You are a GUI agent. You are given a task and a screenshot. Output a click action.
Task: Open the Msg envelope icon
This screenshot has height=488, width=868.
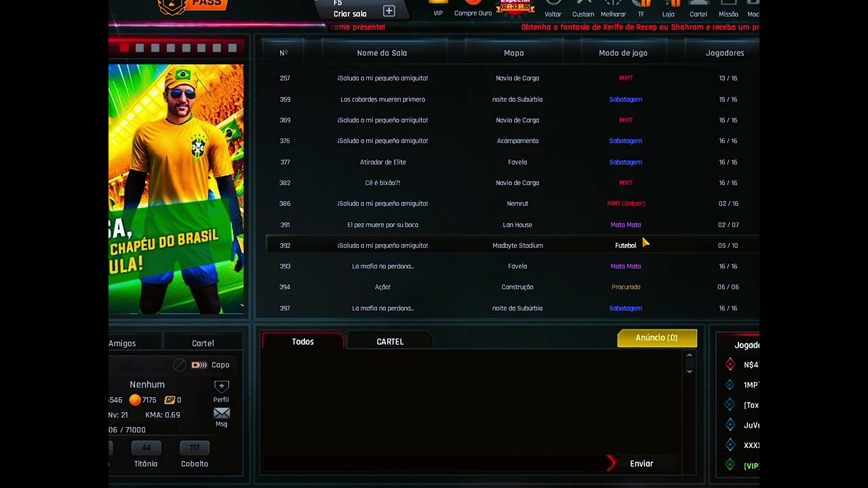(x=222, y=413)
